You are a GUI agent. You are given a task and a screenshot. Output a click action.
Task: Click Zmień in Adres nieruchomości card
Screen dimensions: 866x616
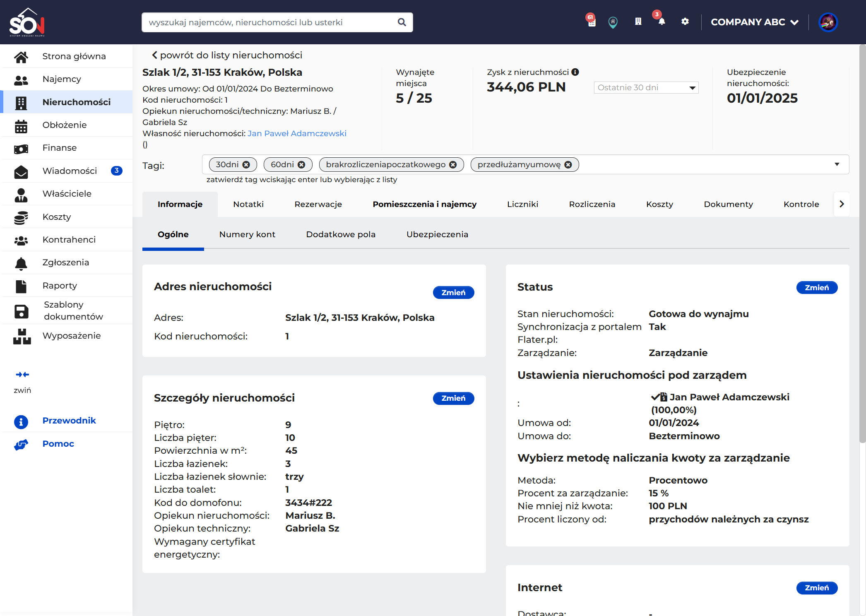(453, 293)
